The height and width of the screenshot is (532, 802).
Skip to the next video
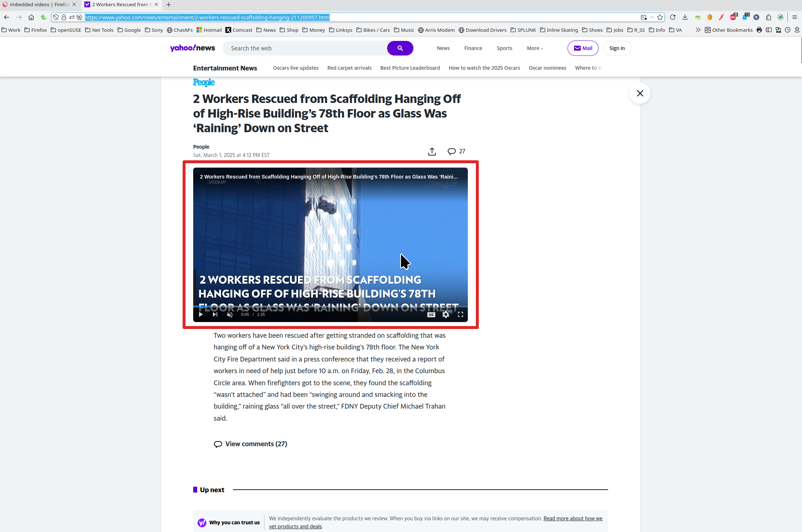coord(215,314)
